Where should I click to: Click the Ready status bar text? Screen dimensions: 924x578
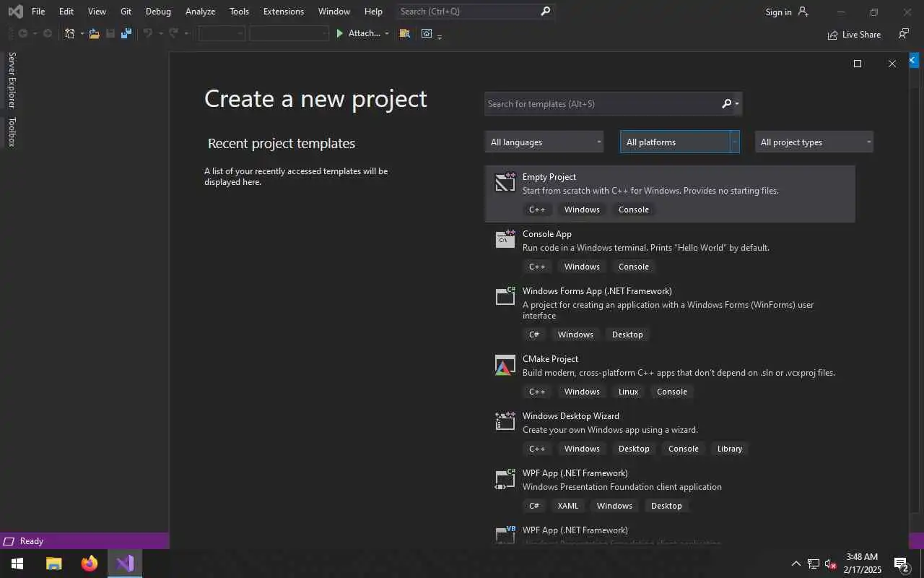(32, 541)
